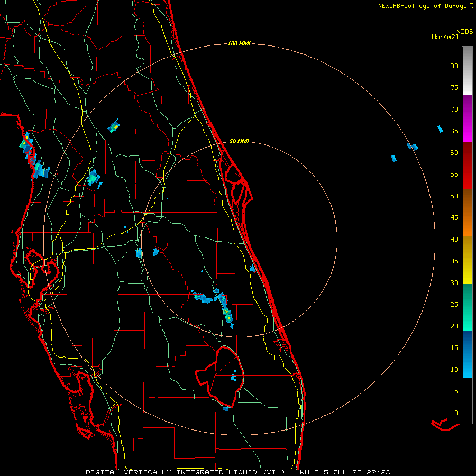Click the 70 value on the VIL scale
Viewport: 476px width, 476px height.
point(454,109)
